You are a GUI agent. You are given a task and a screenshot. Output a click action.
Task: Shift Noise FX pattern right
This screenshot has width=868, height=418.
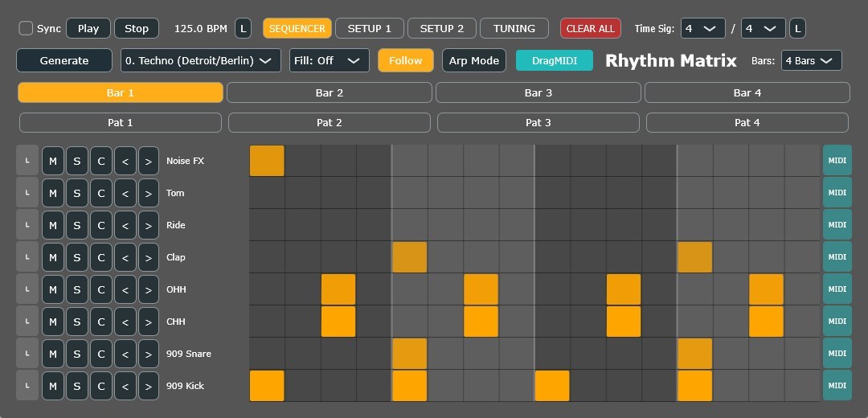pyautogui.click(x=149, y=161)
